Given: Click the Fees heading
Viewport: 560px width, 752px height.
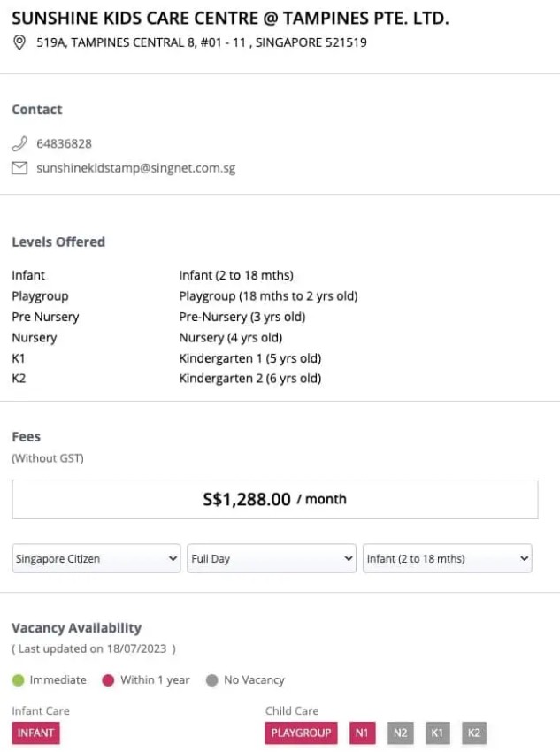Looking at the screenshot, I should pyautogui.click(x=26, y=436).
